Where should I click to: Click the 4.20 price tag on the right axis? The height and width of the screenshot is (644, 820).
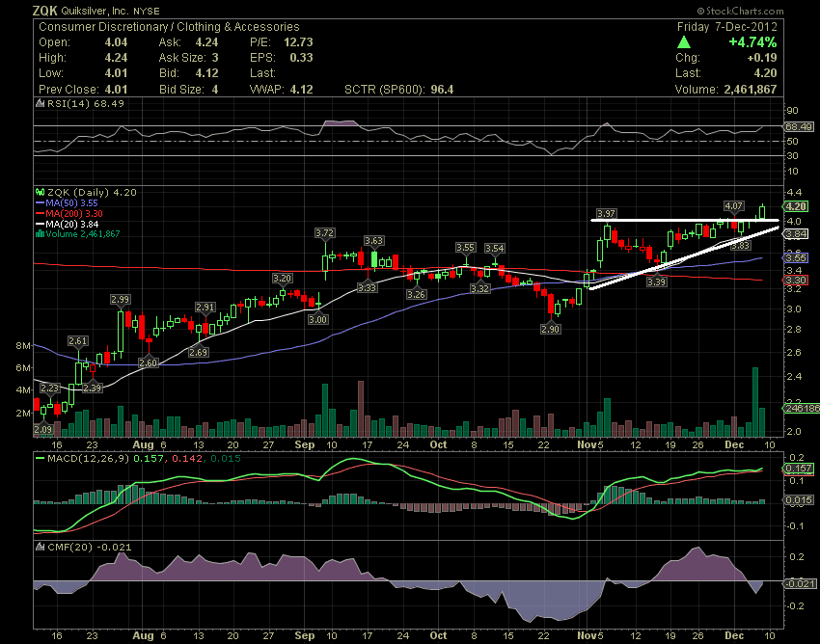pos(795,206)
